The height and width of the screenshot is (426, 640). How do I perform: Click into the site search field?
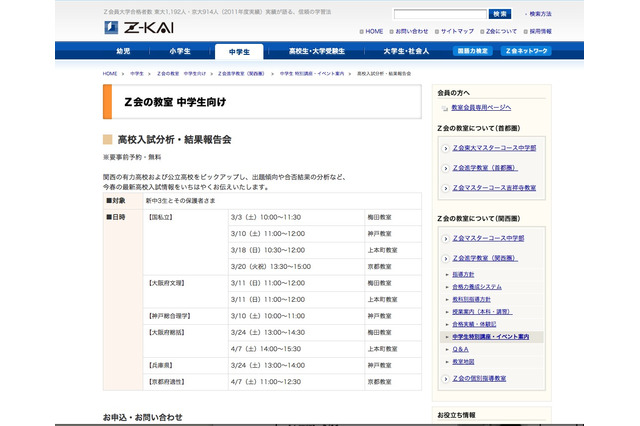[440, 14]
